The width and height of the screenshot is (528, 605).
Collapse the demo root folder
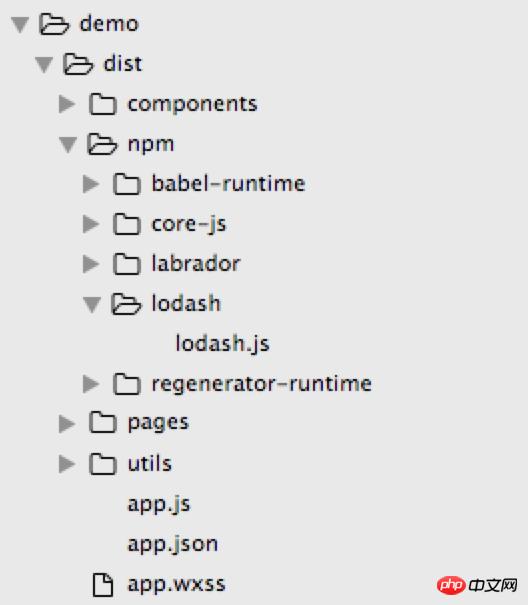tap(20, 25)
